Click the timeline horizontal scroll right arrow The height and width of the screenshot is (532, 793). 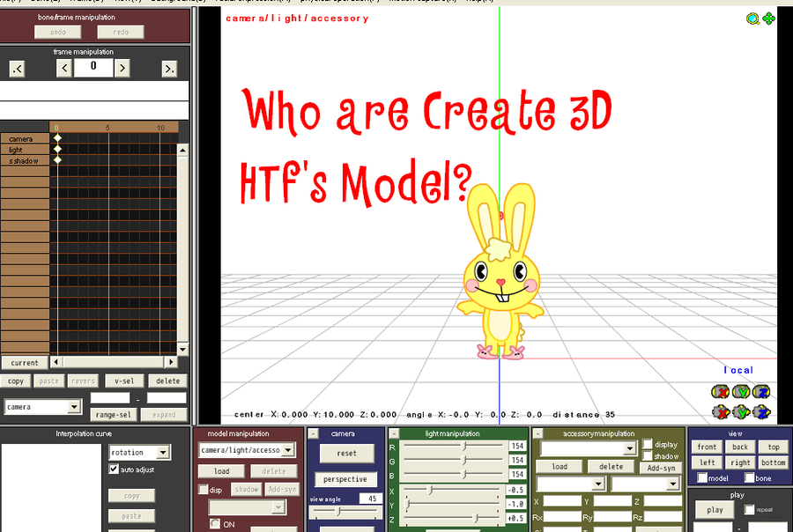tap(171, 362)
